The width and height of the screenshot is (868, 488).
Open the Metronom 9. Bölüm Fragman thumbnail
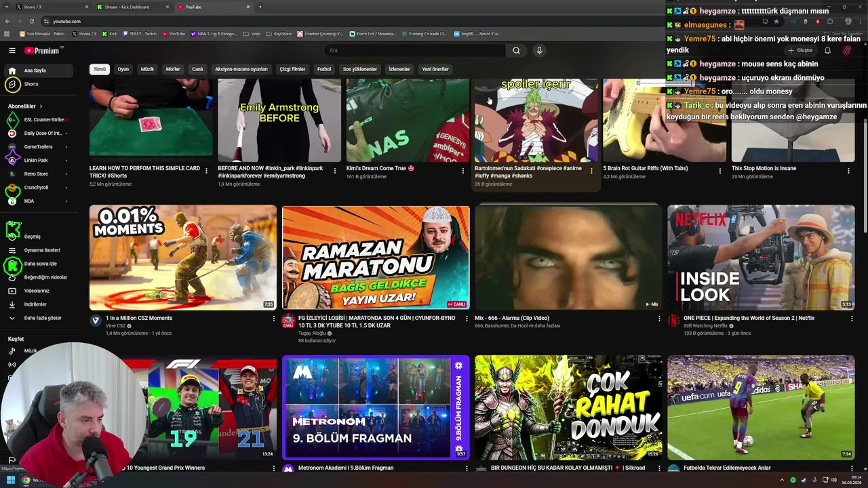click(x=376, y=407)
